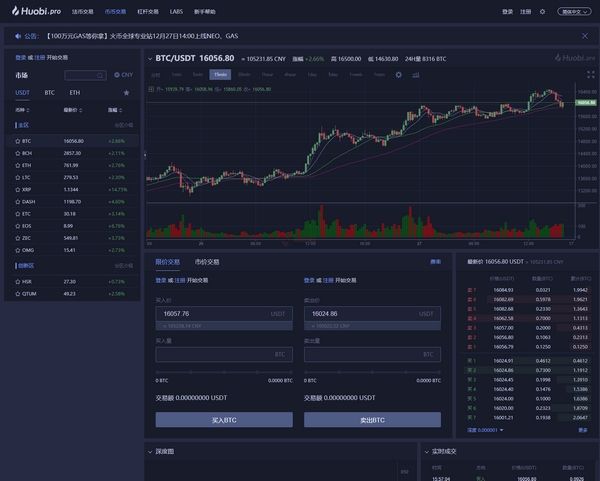Select the USDT market tab

[x=22, y=93]
